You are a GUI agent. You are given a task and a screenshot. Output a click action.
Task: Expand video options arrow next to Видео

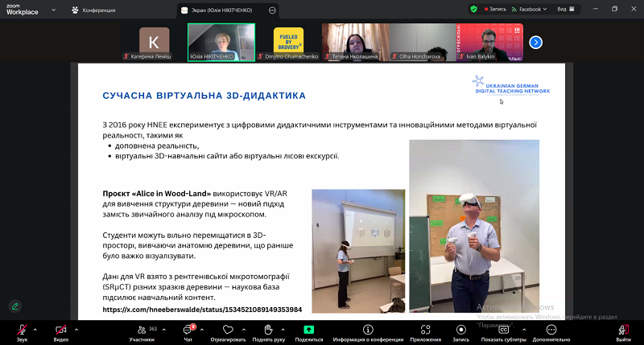click(x=77, y=328)
